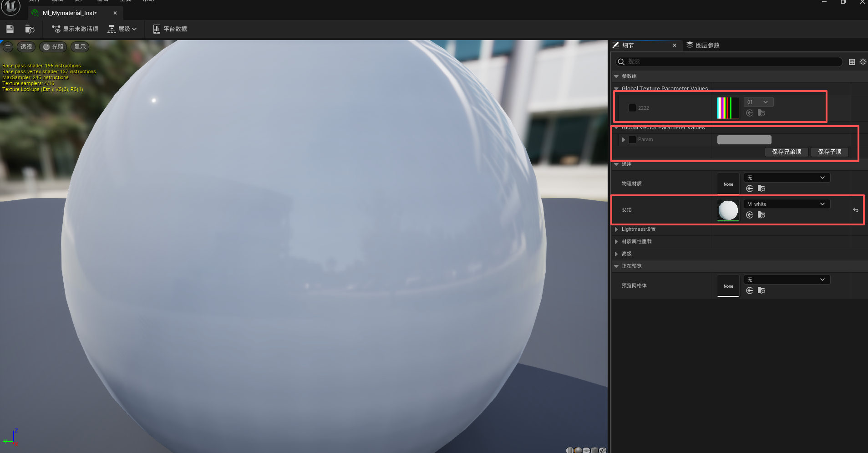Browse to M_white parent material asset
868x453 pixels.
(x=761, y=215)
